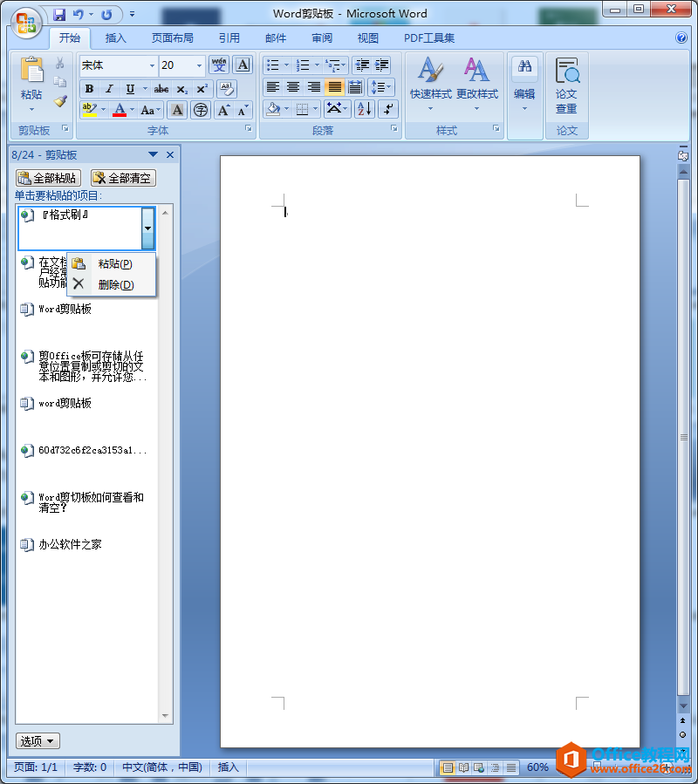Open the font size 20 dropdown
This screenshot has height=784, width=698.
(x=199, y=65)
